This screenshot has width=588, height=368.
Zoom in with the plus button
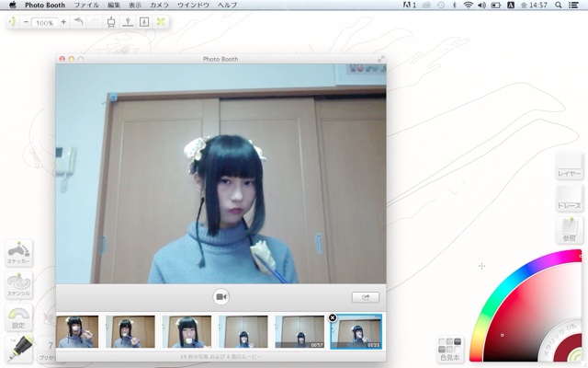63,22
